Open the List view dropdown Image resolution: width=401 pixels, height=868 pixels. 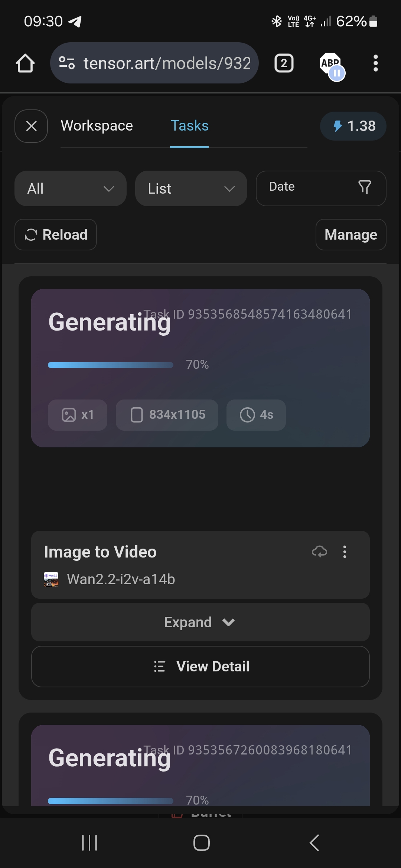[x=191, y=188]
